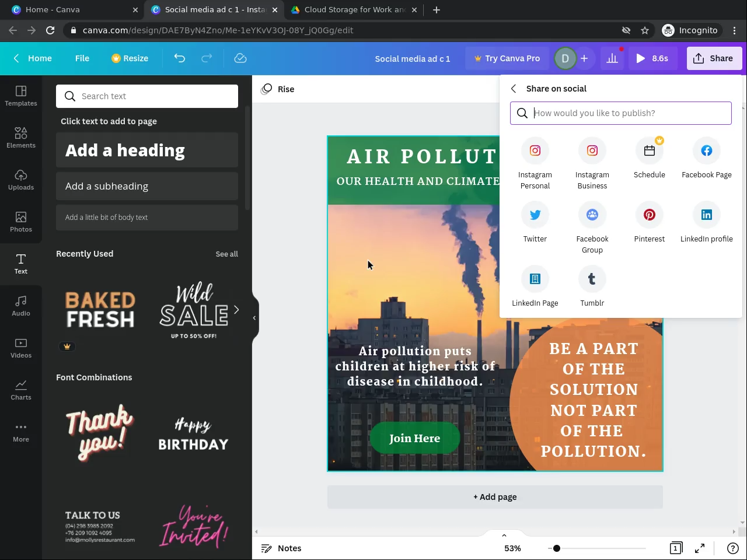The height and width of the screenshot is (560, 747).
Task: Select the Wild Sale text style
Action: [194, 310]
